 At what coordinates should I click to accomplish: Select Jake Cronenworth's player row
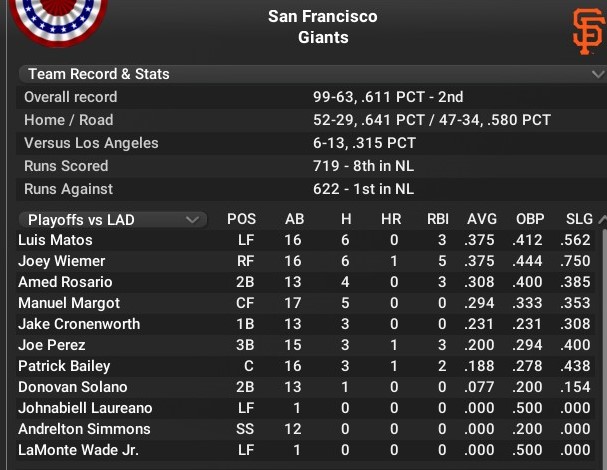pos(306,324)
